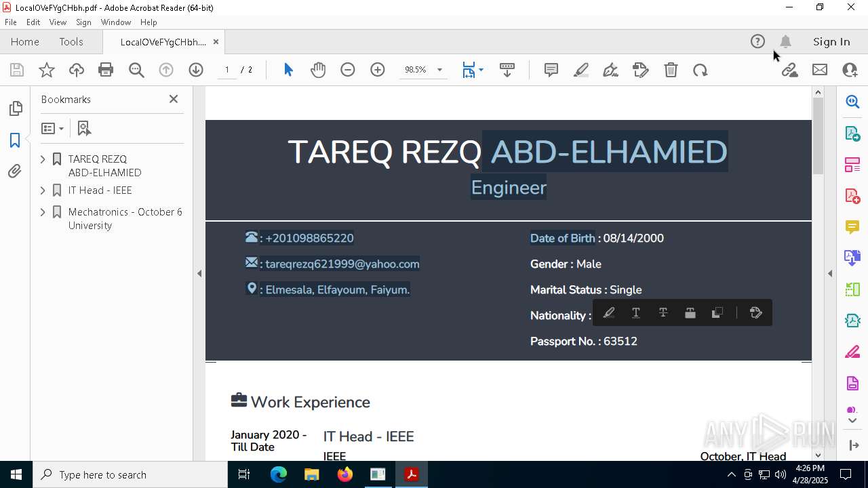The width and height of the screenshot is (868, 488).
Task: Toggle the Bookmarks panel icon
Action: 15,140
